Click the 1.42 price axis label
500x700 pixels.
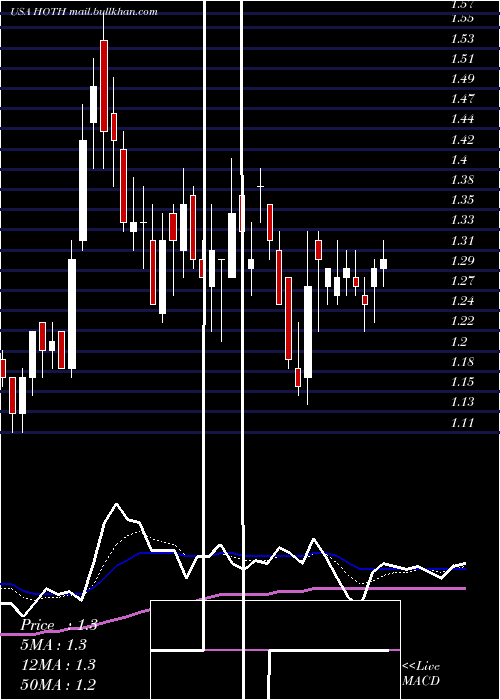[462, 140]
